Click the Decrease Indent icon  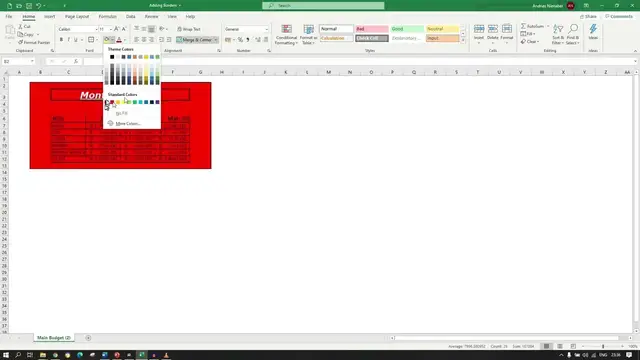[x=161, y=40]
